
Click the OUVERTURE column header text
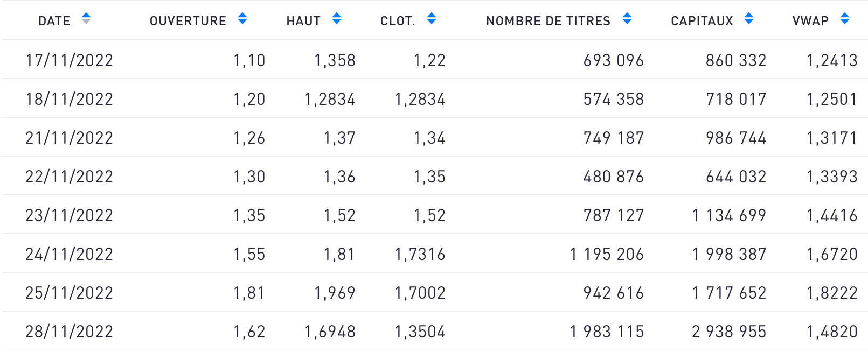coord(188,21)
